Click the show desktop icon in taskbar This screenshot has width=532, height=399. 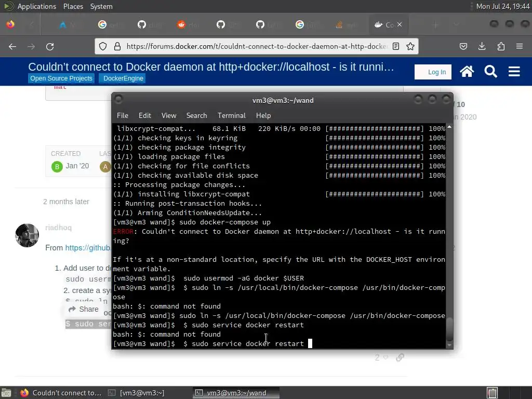coord(6,393)
